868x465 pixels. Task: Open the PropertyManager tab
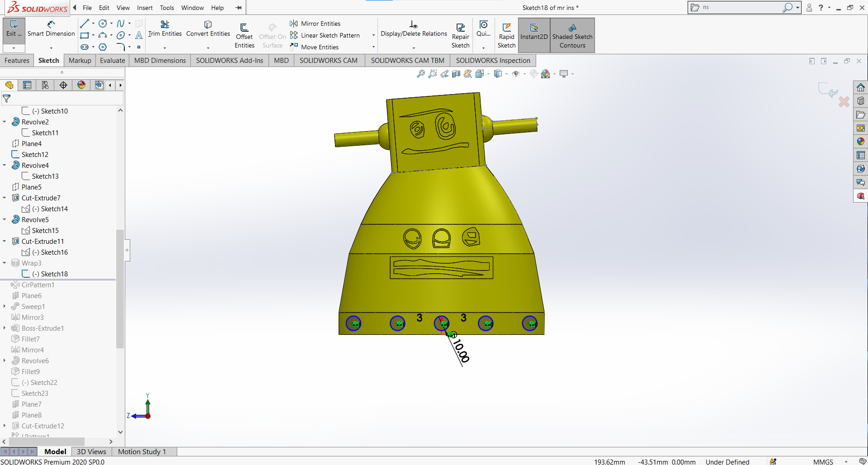[x=27, y=85]
